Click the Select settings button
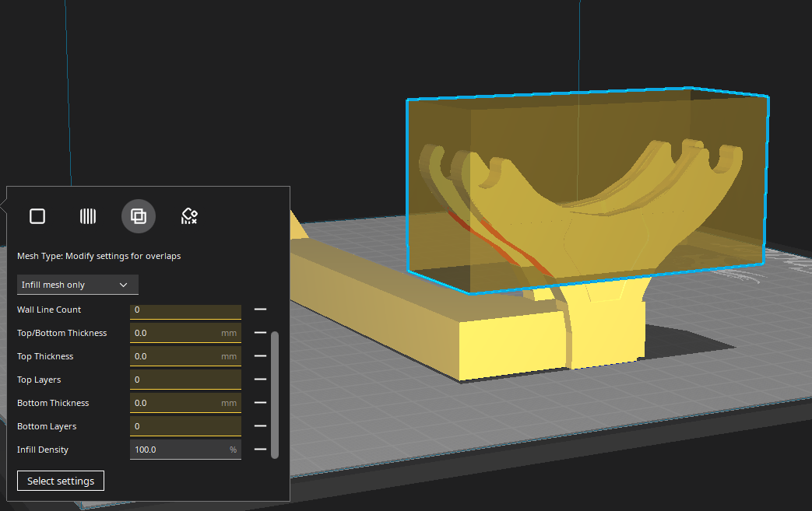Viewport: 812px width, 511px height. click(60, 481)
